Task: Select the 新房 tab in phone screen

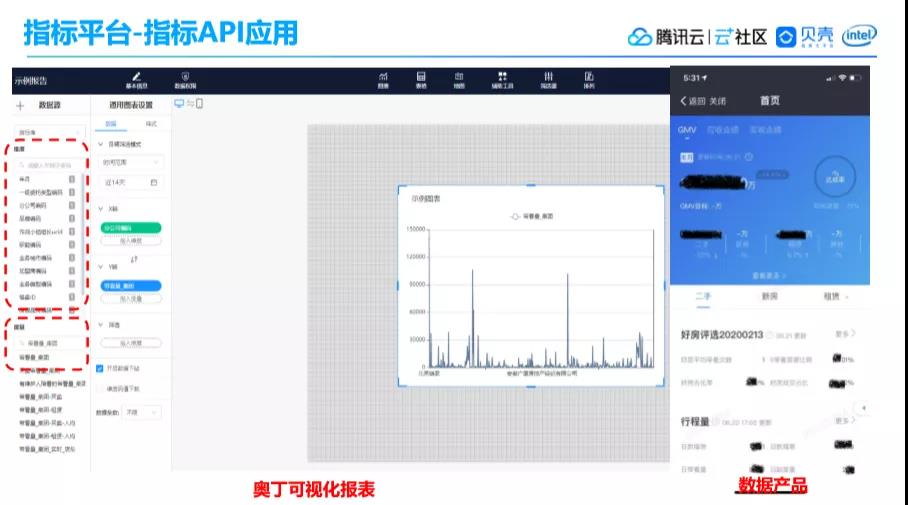Action: (x=769, y=297)
